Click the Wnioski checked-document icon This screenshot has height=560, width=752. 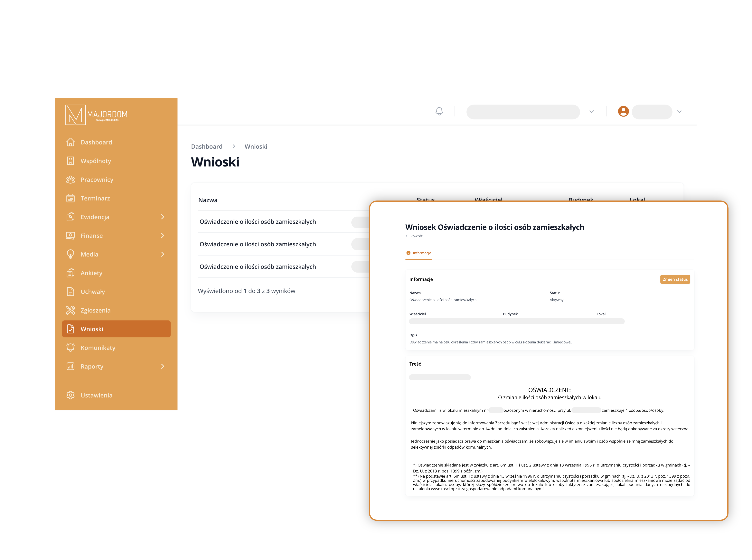coord(70,329)
